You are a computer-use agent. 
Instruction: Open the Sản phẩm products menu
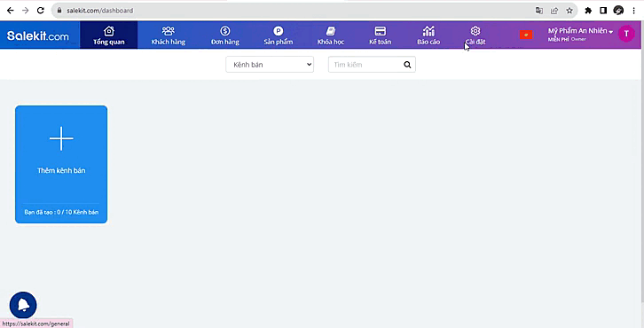pyautogui.click(x=278, y=35)
